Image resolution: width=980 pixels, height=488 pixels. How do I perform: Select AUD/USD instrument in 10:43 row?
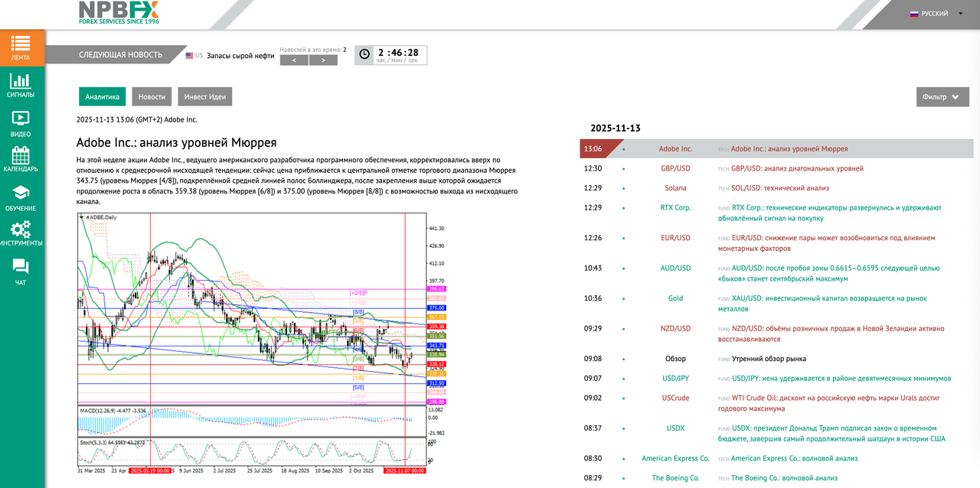(x=675, y=268)
